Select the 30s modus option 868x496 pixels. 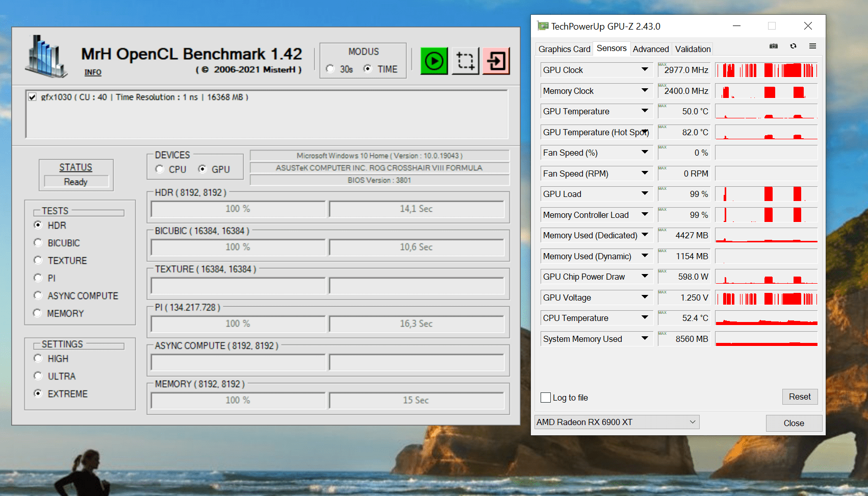(x=330, y=69)
